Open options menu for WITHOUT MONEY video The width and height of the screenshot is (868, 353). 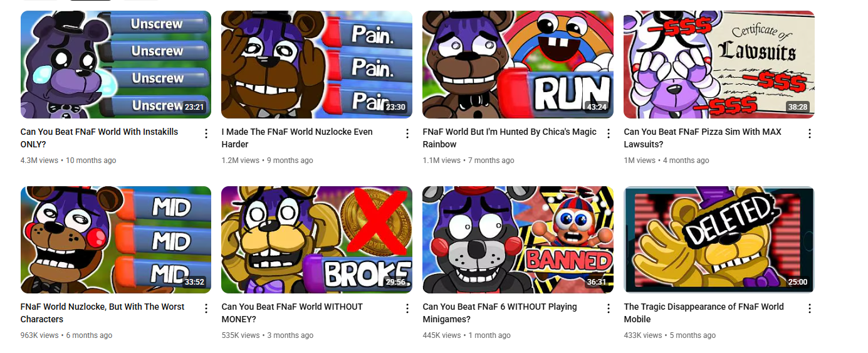point(407,308)
